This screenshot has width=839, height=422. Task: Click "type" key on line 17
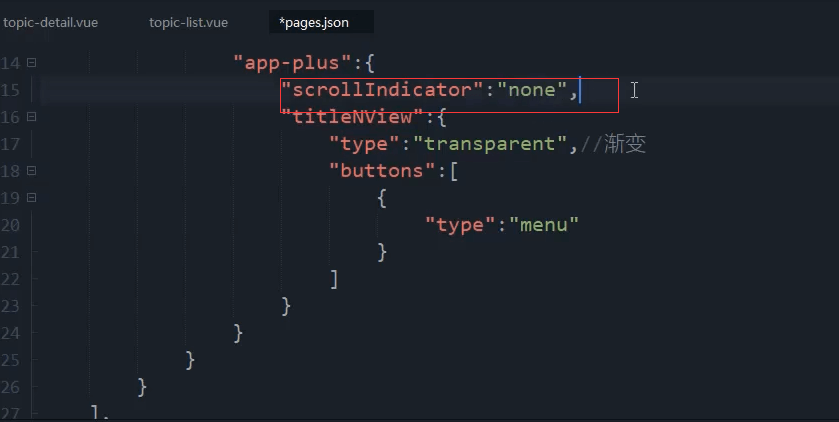click(x=365, y=144)
